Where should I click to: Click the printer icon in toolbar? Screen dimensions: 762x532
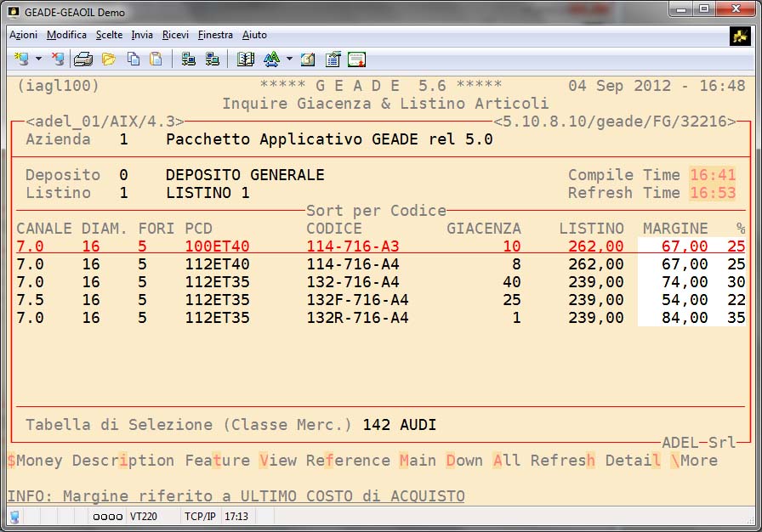[82, 59]
